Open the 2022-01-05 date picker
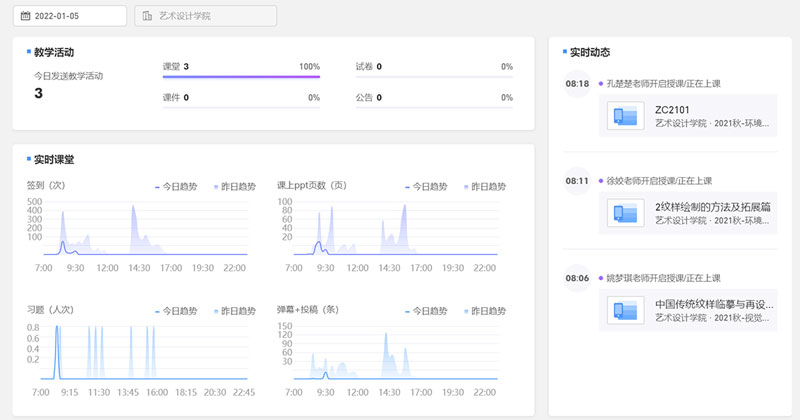 [70, 16]
